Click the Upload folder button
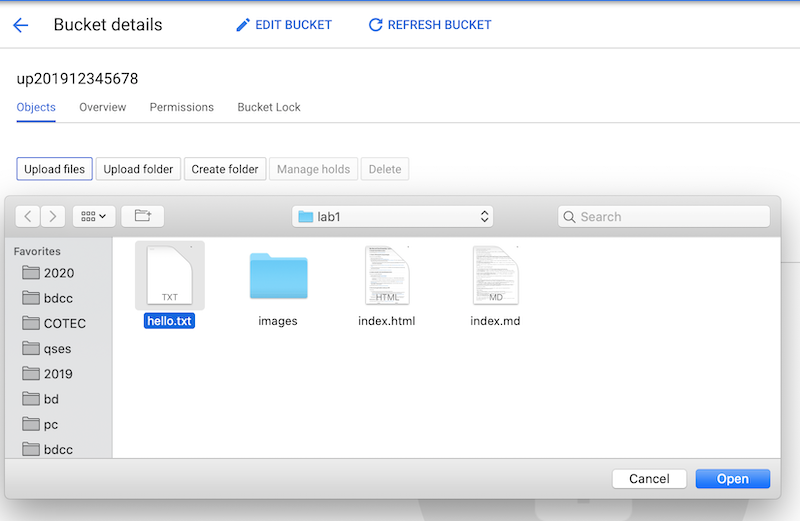The width and height of the screenshot is (800, 521). pyautogui.click(x=138, y=169)
